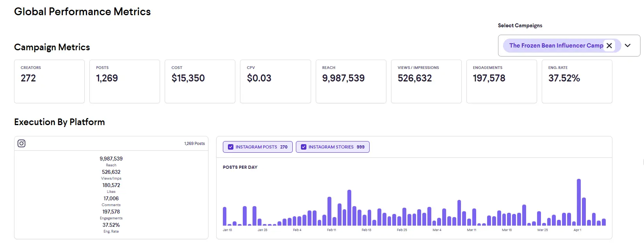Click the Eng. Rate card percentage

(x=564, y=78)
